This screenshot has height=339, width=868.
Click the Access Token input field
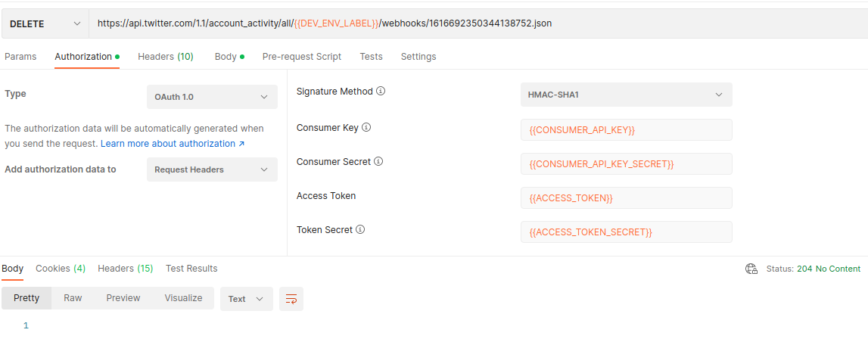pos(626,197)
